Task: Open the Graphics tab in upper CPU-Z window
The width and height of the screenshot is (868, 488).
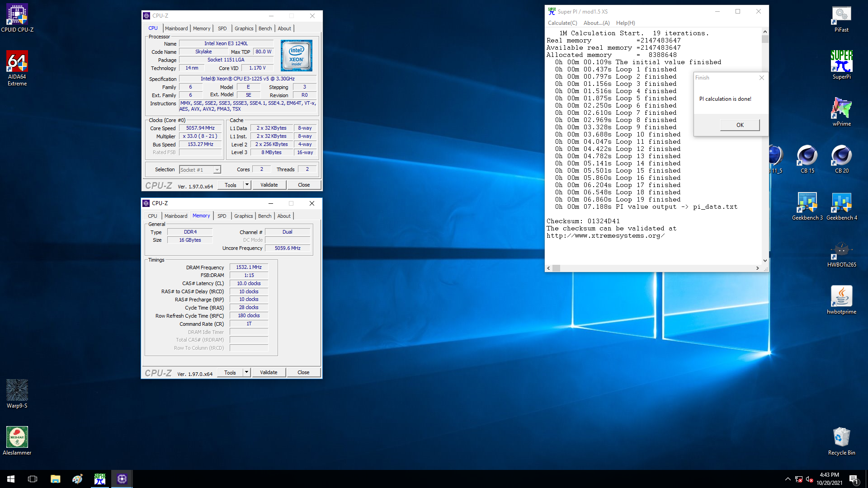Action: coord(244,28)
